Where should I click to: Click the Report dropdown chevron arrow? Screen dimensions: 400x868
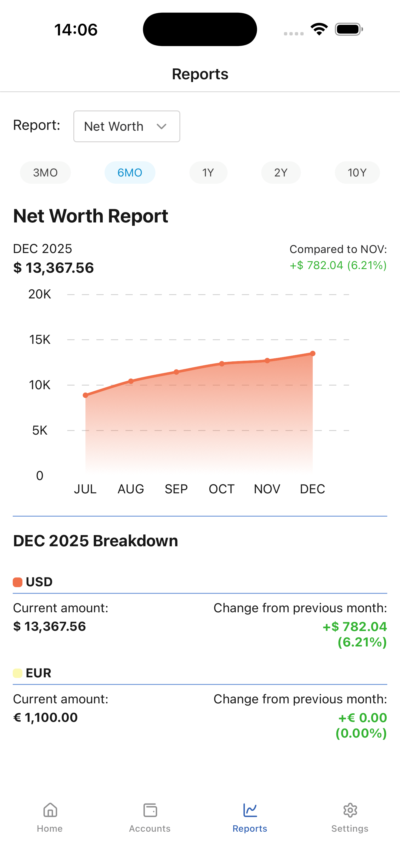[162, 127]
